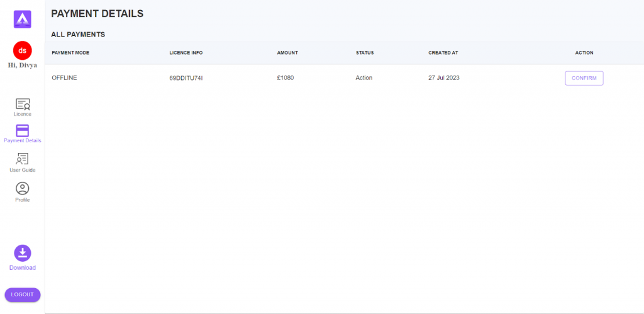
Task: Click the PAYMENT DETAILS page heading
Action: [97, 14]
